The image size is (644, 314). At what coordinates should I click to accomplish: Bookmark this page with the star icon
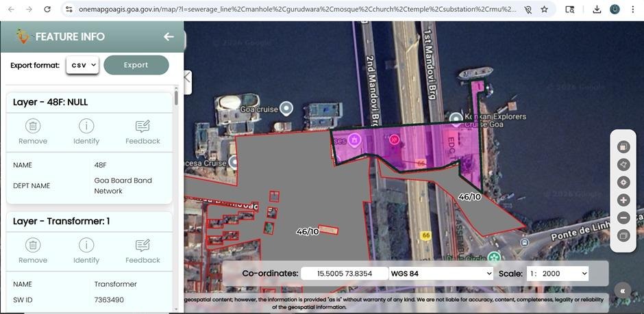544,10
